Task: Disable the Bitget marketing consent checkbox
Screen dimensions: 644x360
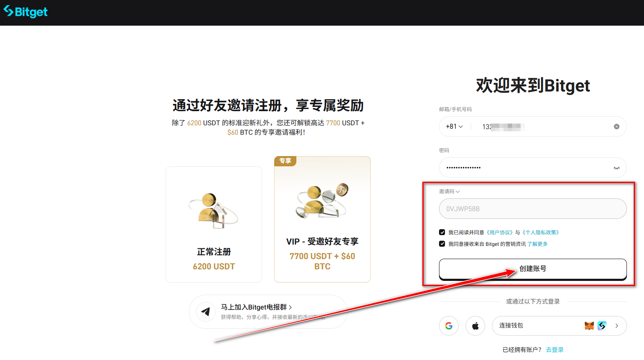Action: pyautogui.click(x=442, y=244)
